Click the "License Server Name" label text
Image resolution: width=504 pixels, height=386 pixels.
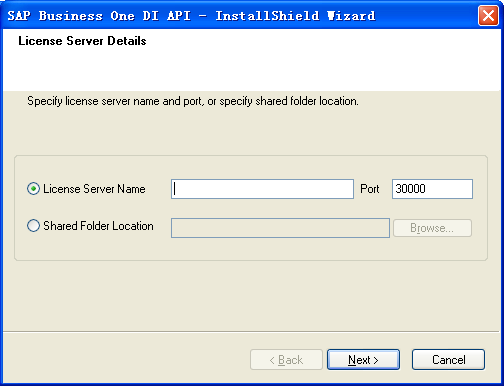[x=94, y=189]
